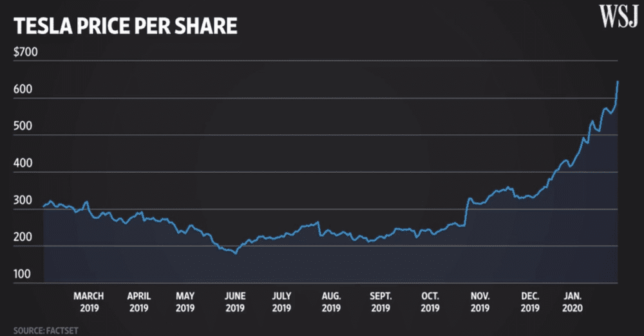Click the $700 axis label
The image size is (644, 336).
coord(26,52)
